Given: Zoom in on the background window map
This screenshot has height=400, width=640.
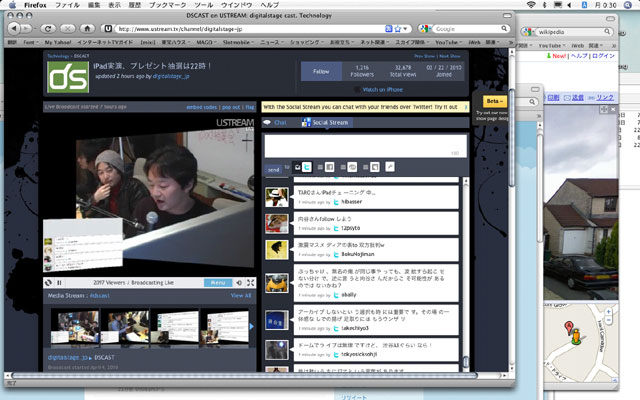Looking at the screenshot, I should click(609, 311).
